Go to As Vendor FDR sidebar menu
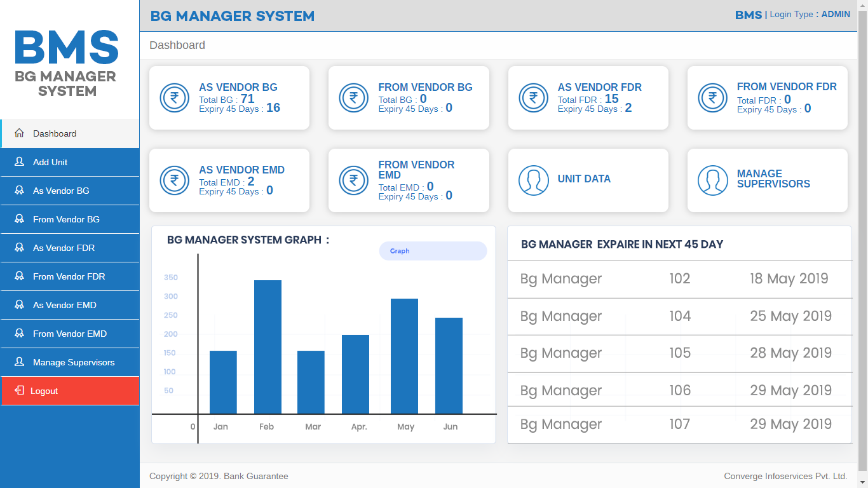Screen dimensions: 868x488 pyautogui.click(x=64, y=248)
